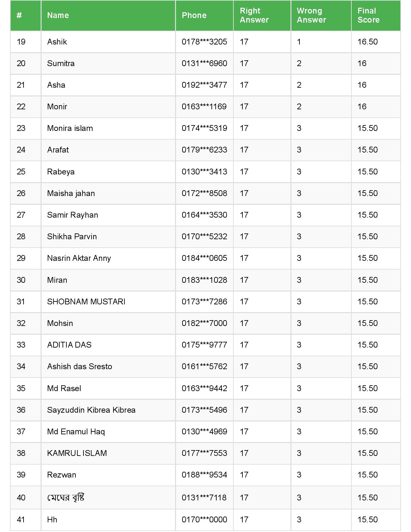The image size is (411, 532).
Task: Click the Name column header
Action: click(58, 15)
